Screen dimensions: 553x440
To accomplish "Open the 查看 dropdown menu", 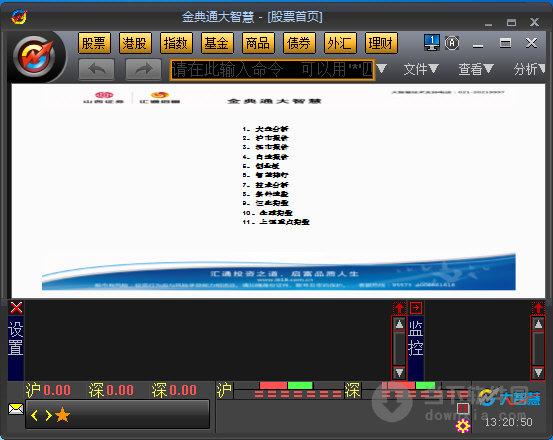I will tap(476, 69).
